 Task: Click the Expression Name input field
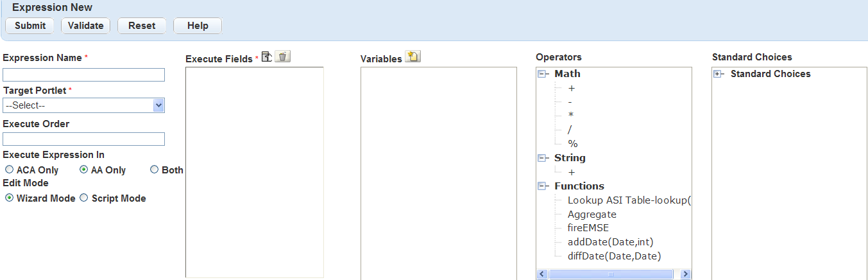(x=83, y=75)
